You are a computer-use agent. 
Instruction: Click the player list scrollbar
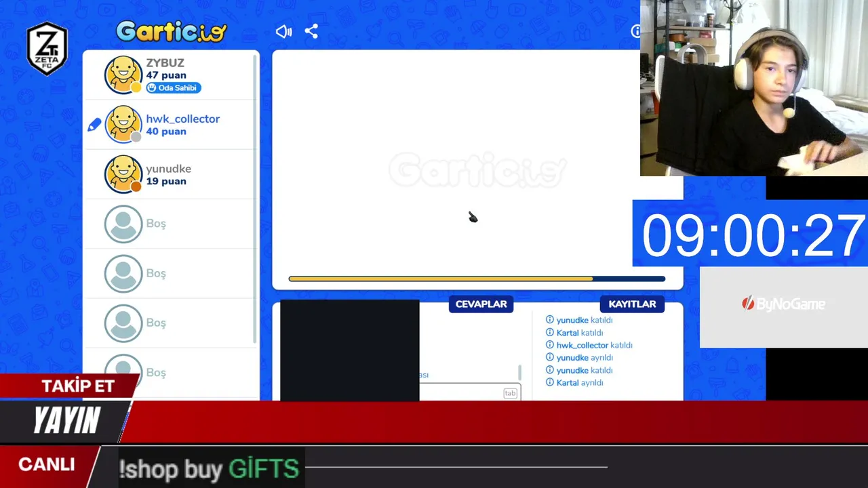point(255,199)
